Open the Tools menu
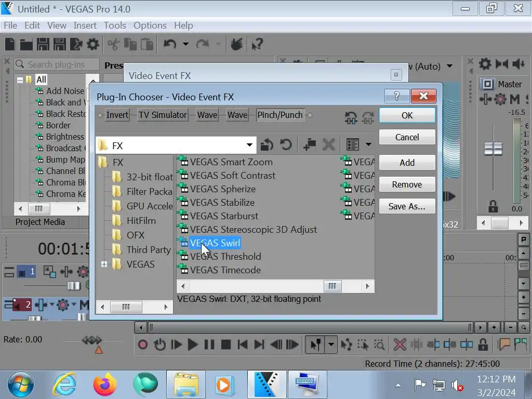Image resolution: width=532 pixels, height=399 pixels. [115, 25]
